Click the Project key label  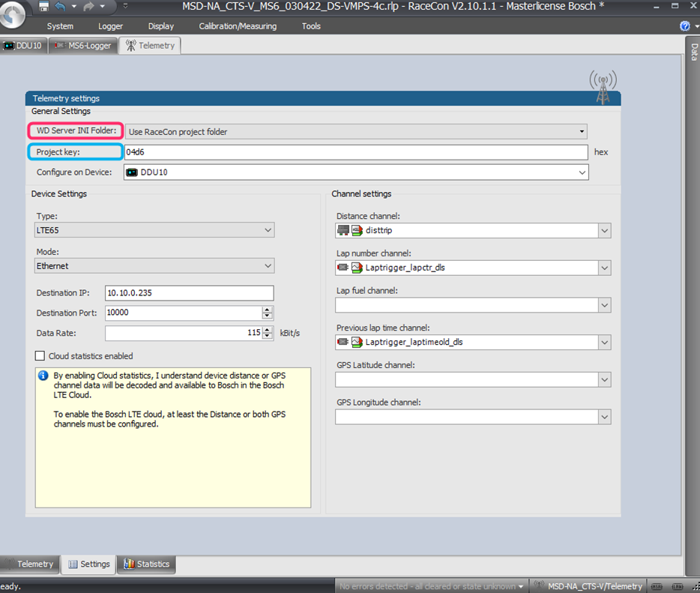[x=58, y=152]
